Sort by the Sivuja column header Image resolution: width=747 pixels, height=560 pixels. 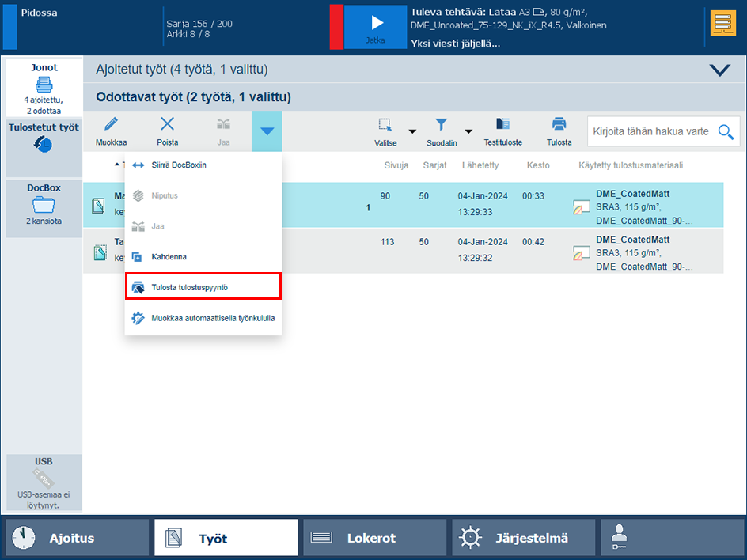[396, 165]
